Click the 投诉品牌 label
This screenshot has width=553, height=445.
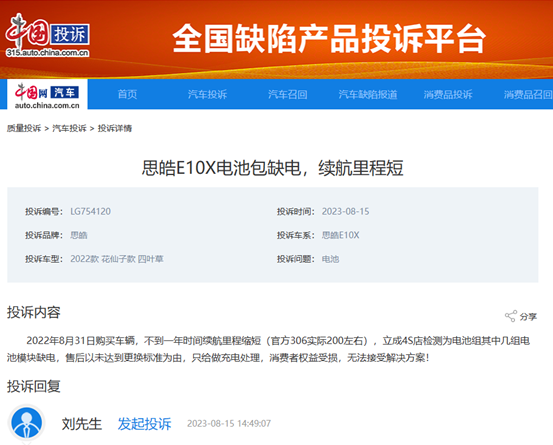tap(44, 235)
